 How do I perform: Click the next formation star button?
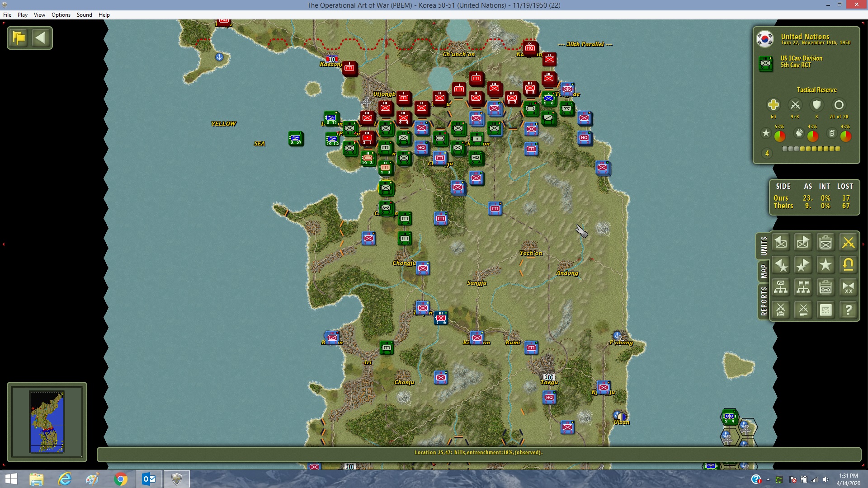(803, 265)
